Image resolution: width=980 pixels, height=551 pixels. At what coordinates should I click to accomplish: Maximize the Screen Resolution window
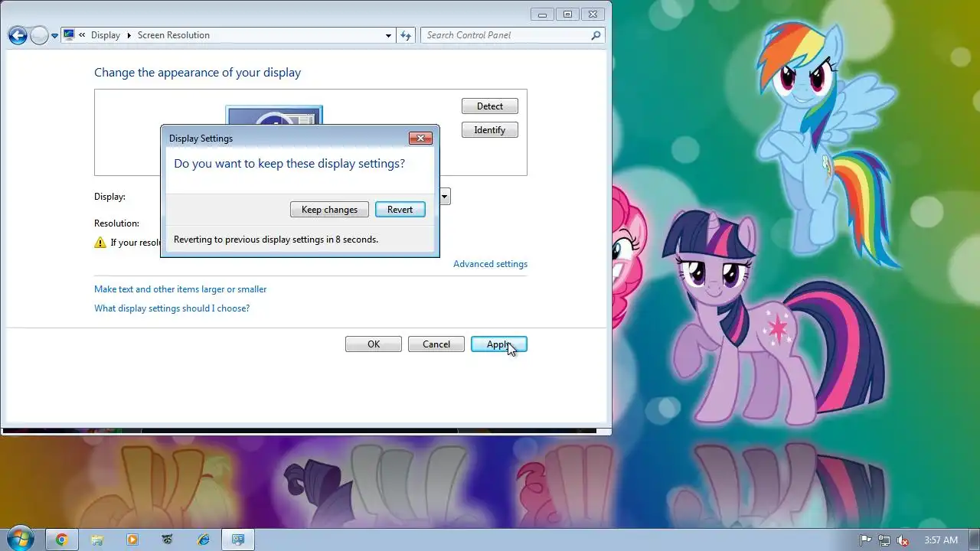[x=567, y=14]
